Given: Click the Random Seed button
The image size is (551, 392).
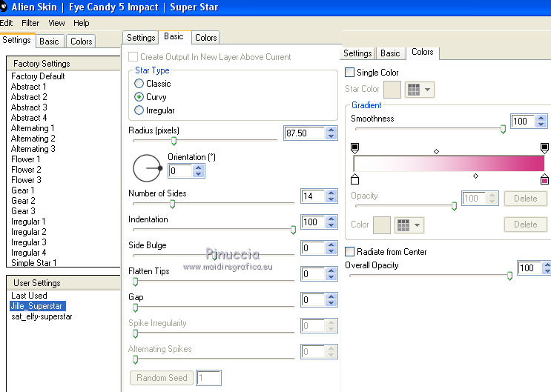Looking at the screenshot, I should [162, 378].
